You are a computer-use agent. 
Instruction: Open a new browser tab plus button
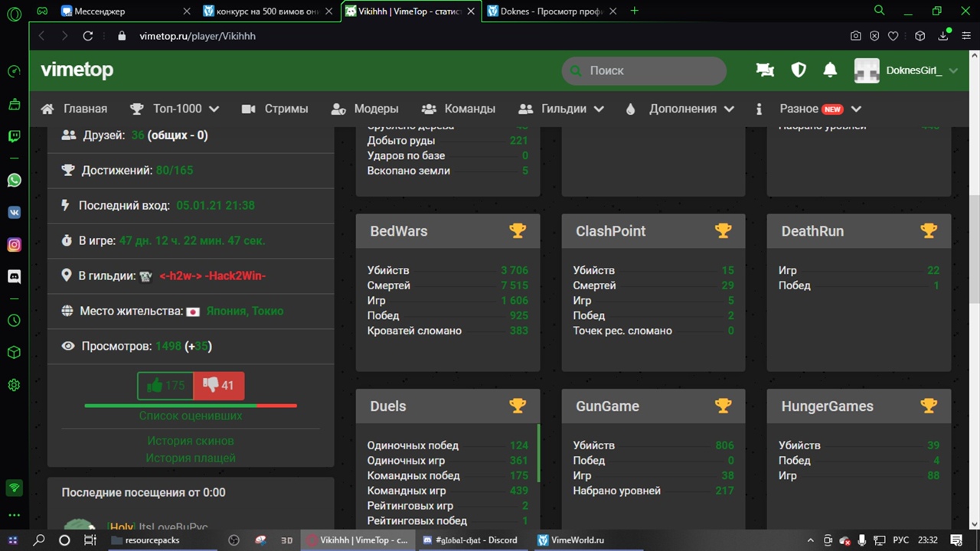pyautogui.click(x=634, y=11)
